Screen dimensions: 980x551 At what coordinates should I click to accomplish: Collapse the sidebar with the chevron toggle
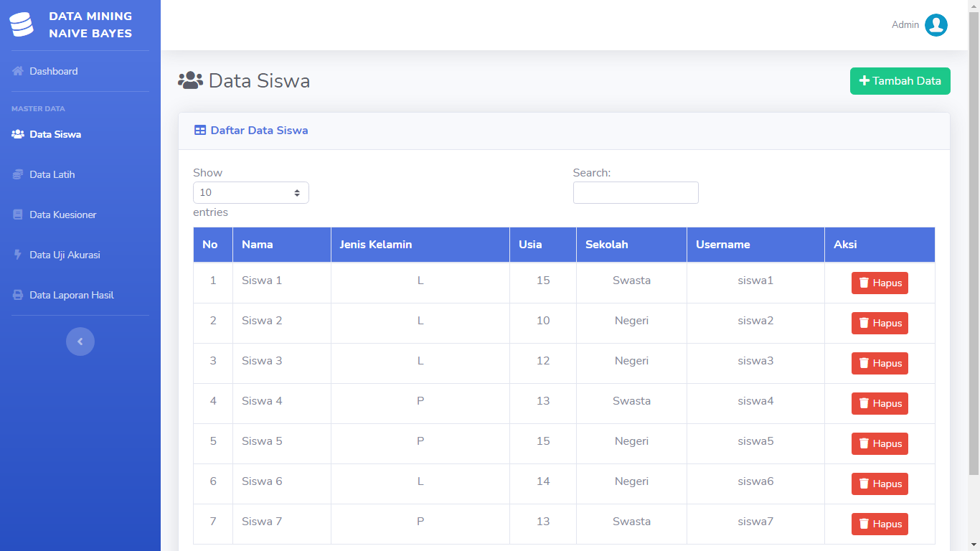[80, 342]
